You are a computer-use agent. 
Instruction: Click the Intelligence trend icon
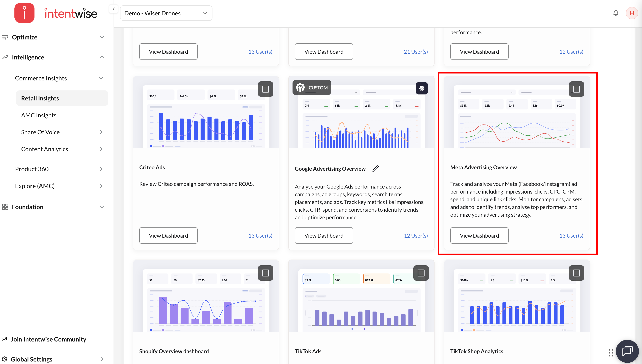point(5,57)
